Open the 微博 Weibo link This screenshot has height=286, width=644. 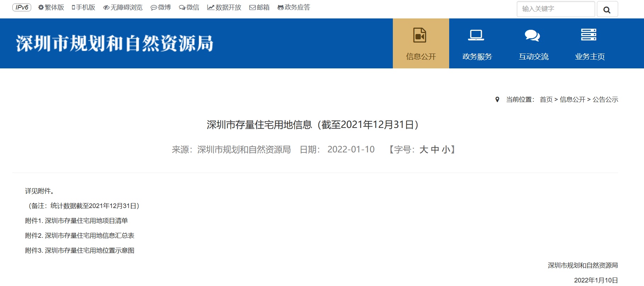click(161, 7)
